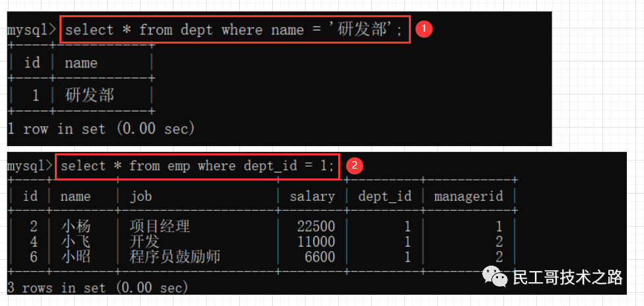The width and height of the screenshot is (644, 306).
Task: Click the name cell 小昭
Action: [76, 257]
